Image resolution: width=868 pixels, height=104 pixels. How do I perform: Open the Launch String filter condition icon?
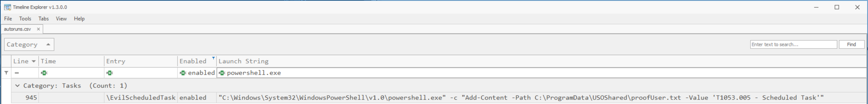222,73
